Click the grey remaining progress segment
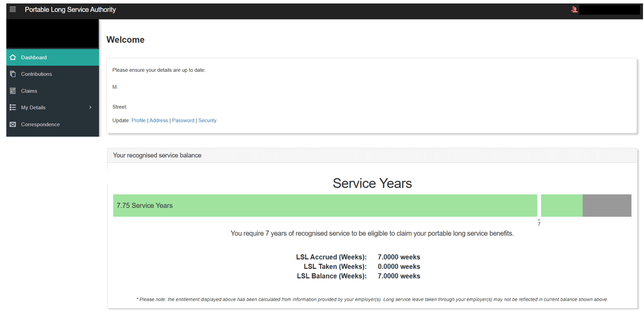Image resolution: width=644 pixels, height=312 pixels. click(607, 206)
